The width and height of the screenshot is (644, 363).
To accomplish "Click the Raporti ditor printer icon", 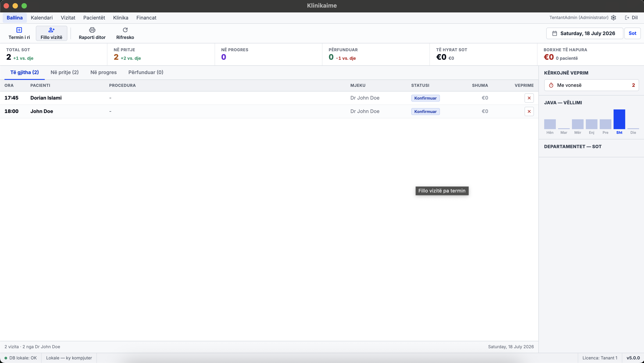I will pos(92,30).
